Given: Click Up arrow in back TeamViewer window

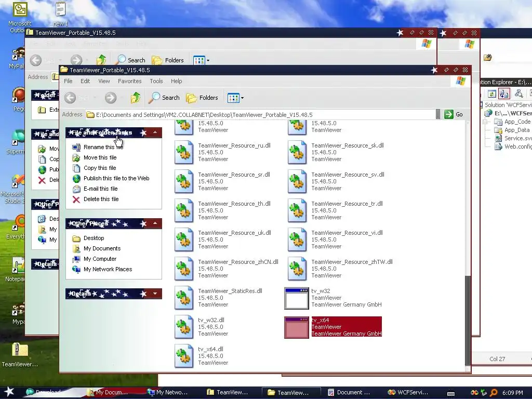Looking at the screenshot, I should click(101, 60).
